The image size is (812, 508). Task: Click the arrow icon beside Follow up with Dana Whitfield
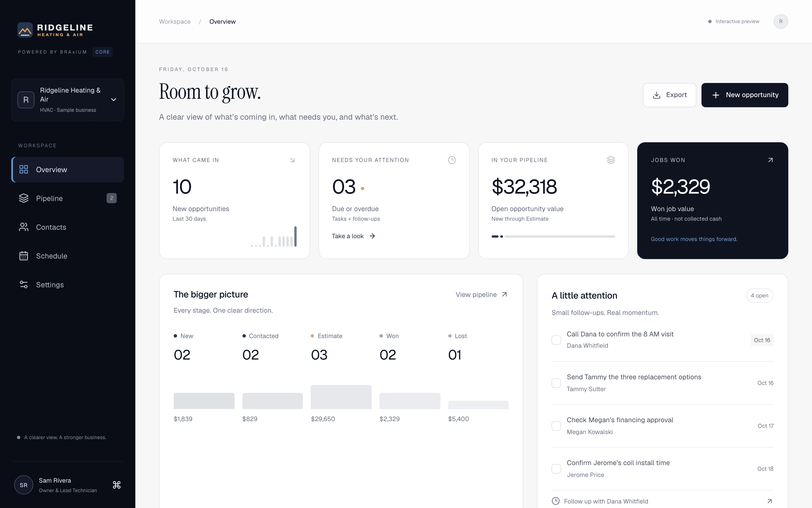pyautogui.click(x=770, y=501)
